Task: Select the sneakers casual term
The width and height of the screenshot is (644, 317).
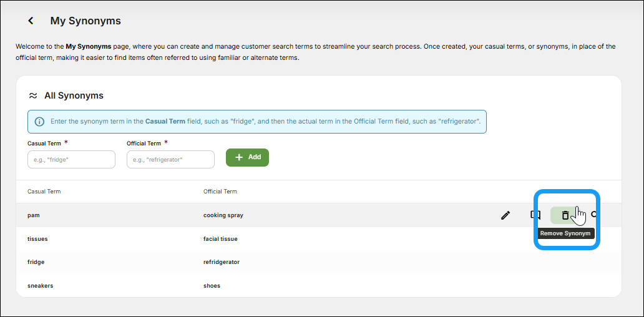Action: [x=41, y=286]
